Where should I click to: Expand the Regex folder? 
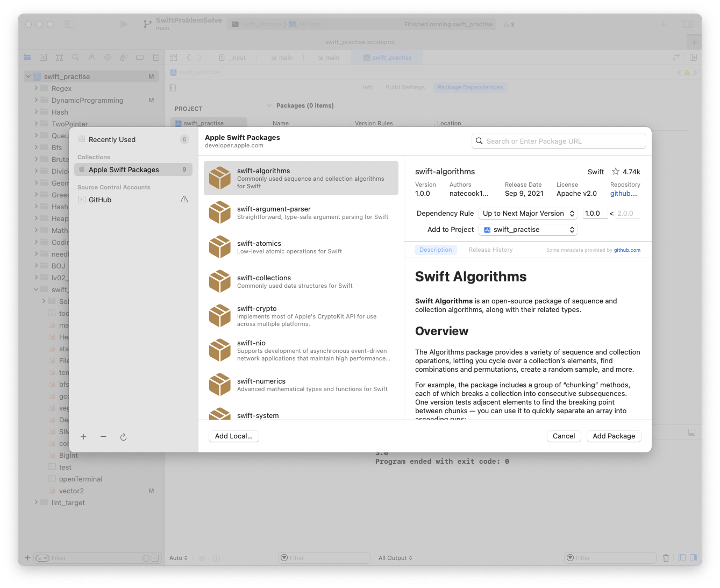click(x=37, y=88)
